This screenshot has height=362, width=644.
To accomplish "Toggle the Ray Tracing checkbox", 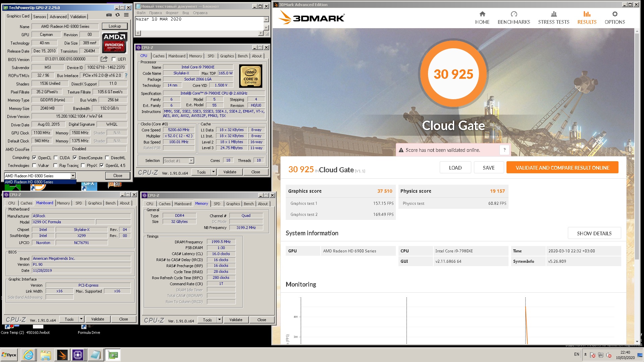I will [56, 166].
